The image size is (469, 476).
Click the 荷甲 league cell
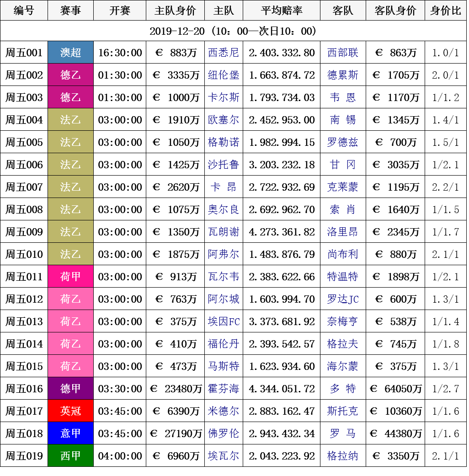(70, 277)
